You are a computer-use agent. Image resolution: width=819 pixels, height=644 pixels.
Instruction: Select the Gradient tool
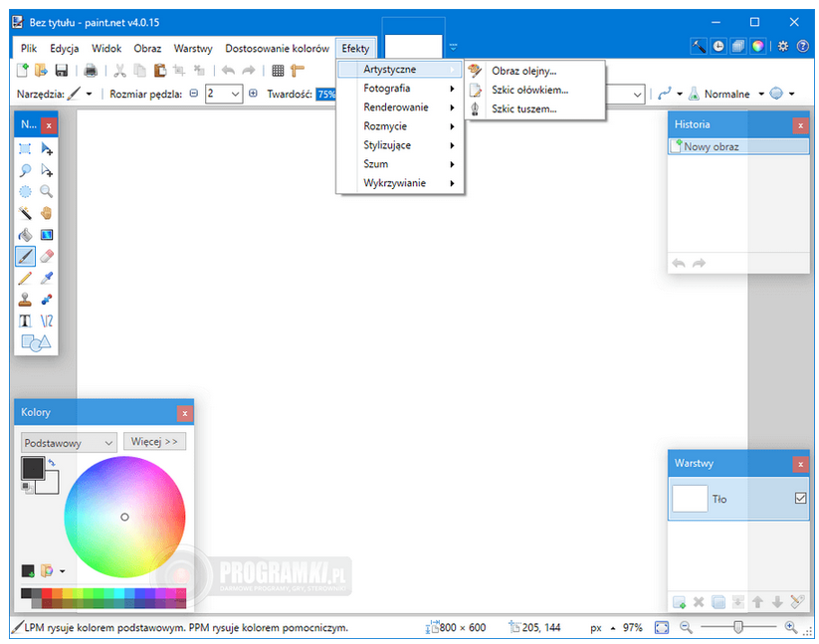47,235
